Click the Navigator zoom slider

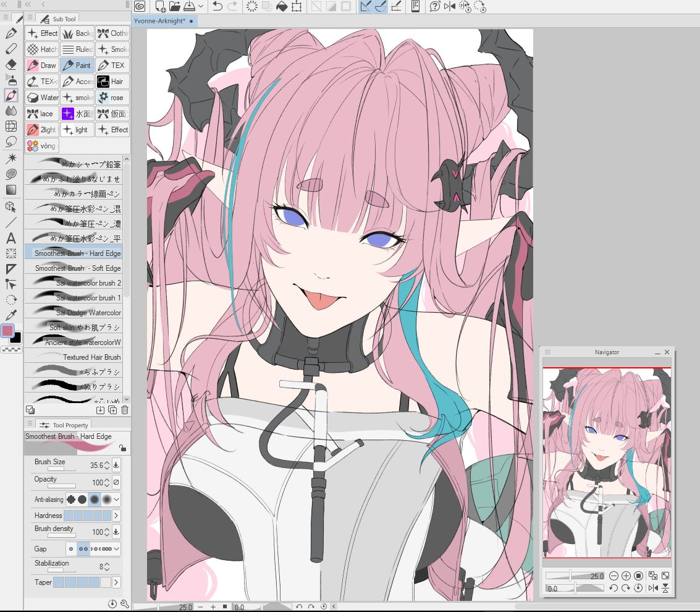coord(575,576)
